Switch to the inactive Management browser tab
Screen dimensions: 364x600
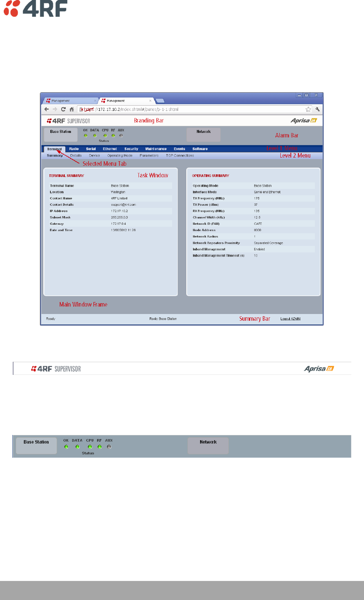coord(70,101)
